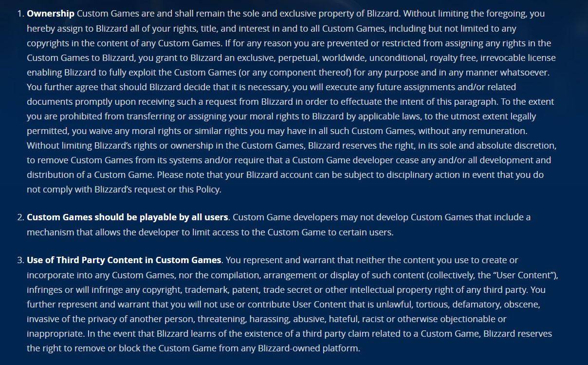Click 'Custom Games should be playable by all users' heading
The height and width of the screenshot is (365, 588).
[128, 217]
